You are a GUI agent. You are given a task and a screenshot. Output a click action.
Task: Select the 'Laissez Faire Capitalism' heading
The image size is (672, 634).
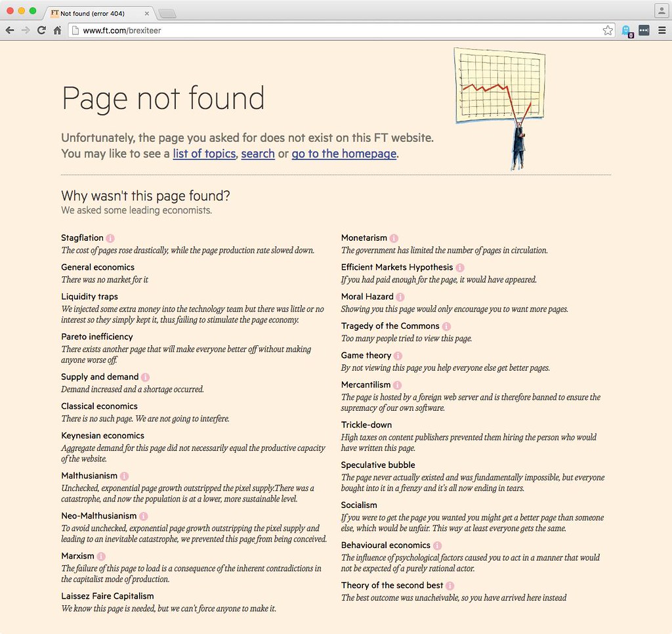coord(107,597)
